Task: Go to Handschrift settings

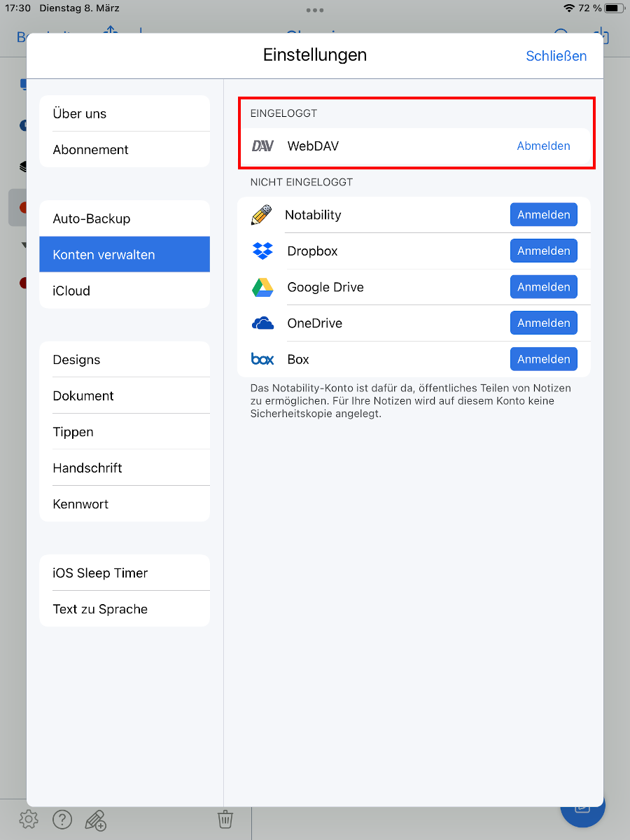Action: pos(125,468)
